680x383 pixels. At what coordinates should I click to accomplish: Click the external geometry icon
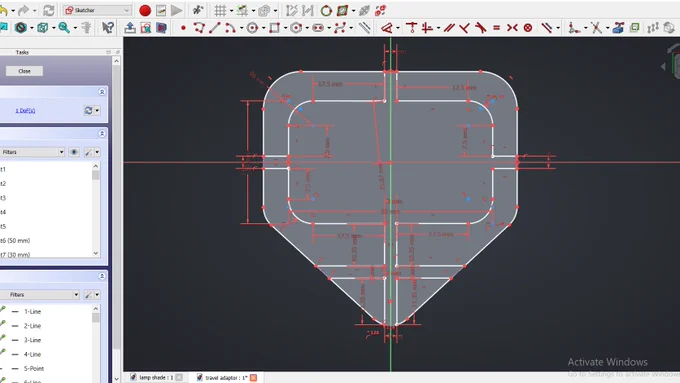point(618,28)
